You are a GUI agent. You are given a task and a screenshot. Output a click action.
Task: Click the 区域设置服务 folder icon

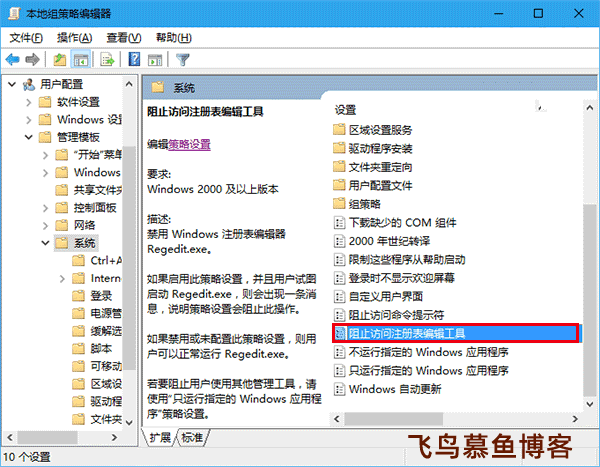point(339,129)
